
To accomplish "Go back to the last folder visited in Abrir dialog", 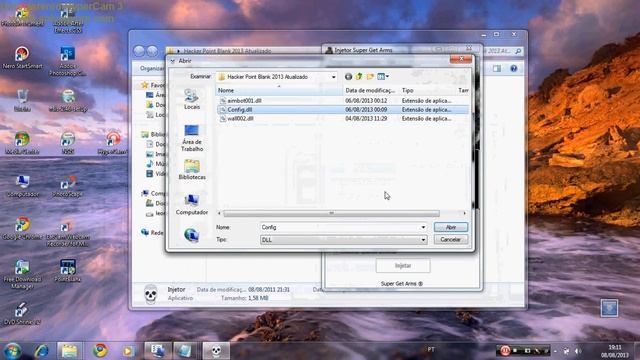I will (x=348, y=76).
